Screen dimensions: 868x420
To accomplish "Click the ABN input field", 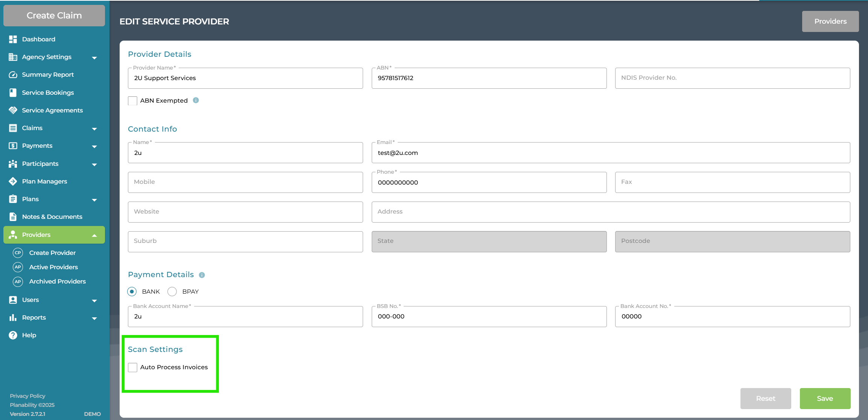I will click(x=489, y=78).
